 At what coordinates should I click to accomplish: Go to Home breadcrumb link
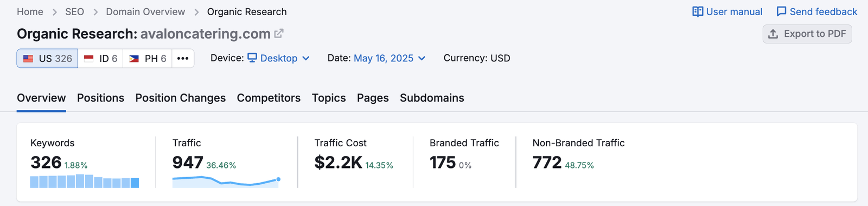pos(30,12)
